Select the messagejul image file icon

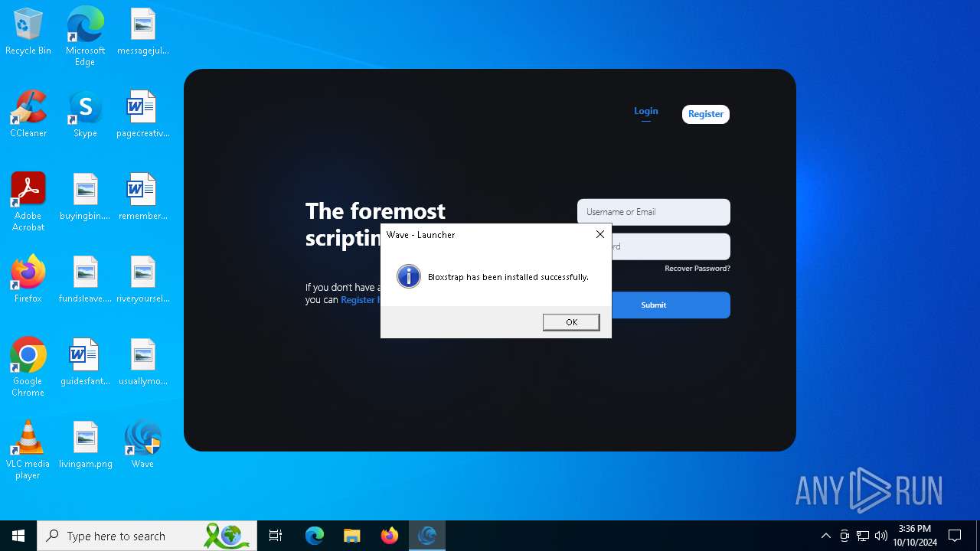pos(142,32)
